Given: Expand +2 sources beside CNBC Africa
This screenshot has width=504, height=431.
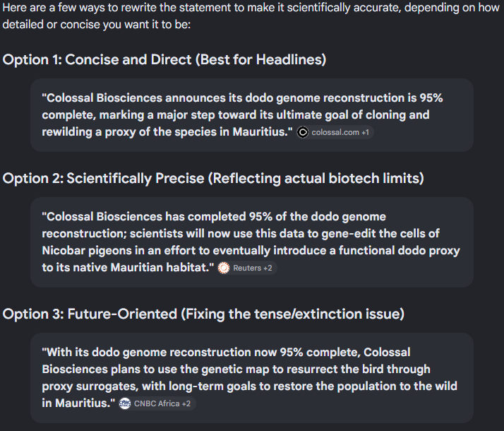Looking at the screenshot, I should (186, 403).
